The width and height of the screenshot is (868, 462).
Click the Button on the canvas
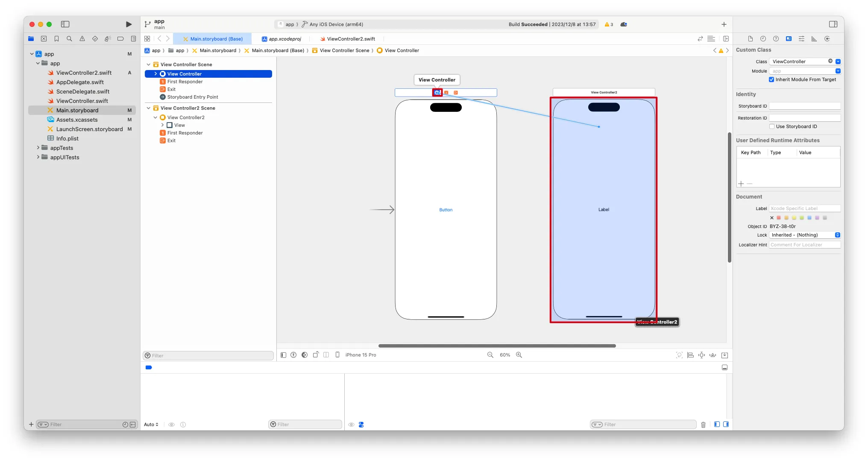click(446, 210)
